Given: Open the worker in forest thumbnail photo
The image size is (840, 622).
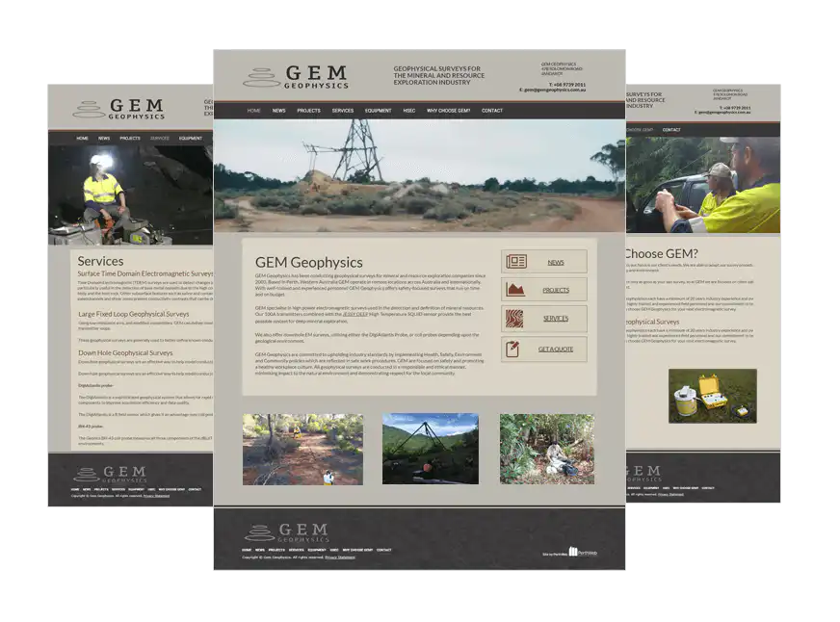Looking at the screenshot, I should [547, 449].
